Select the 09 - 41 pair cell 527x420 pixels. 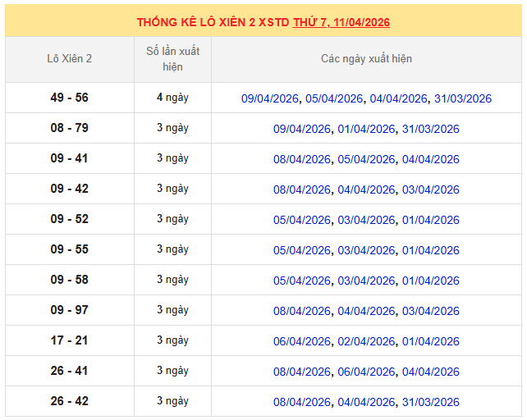70,158
